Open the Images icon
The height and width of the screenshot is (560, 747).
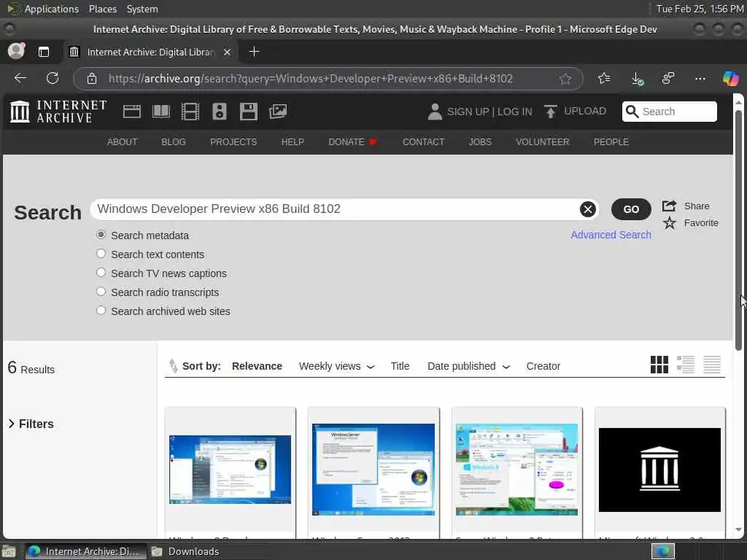[x=278, y=112]
